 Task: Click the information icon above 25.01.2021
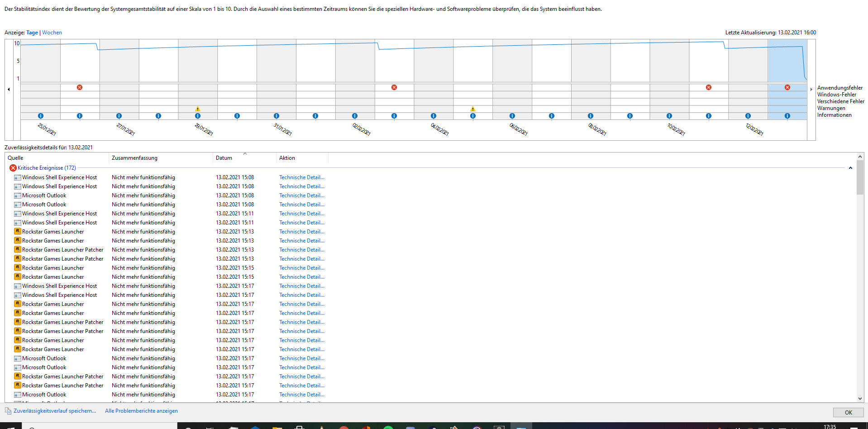41,116
